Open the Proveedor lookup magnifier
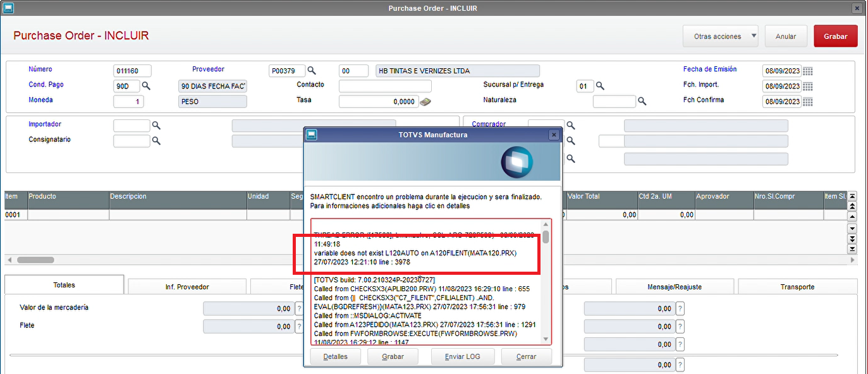This screenshot has height=374, width=868. click(311, 70)
